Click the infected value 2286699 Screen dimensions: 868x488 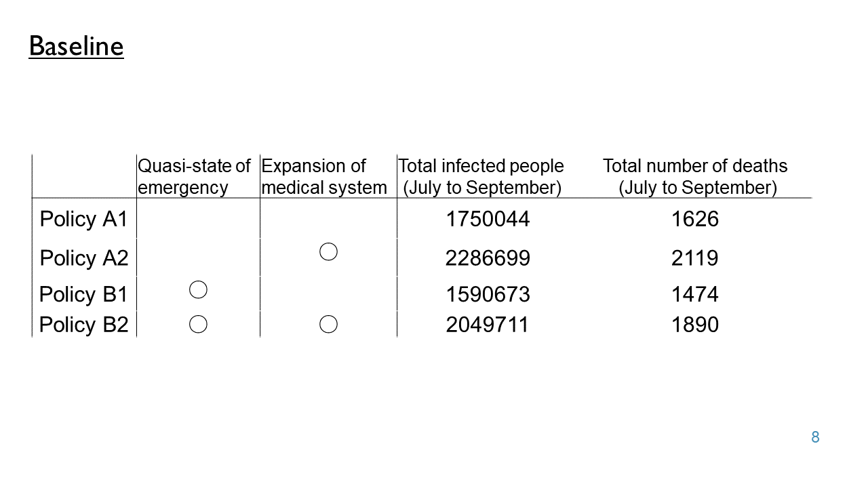(x=488, y=258)
